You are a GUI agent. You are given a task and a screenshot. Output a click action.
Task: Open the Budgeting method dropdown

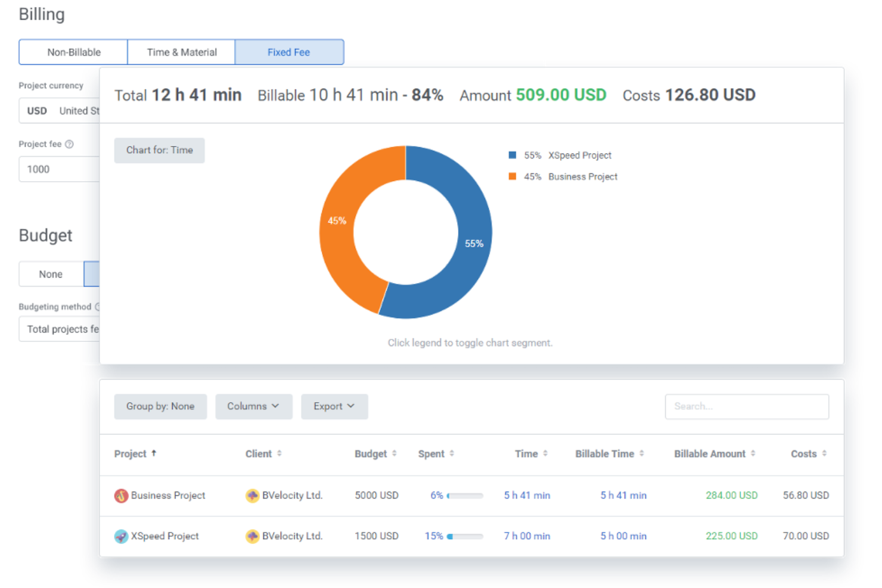tap(60, 329)
